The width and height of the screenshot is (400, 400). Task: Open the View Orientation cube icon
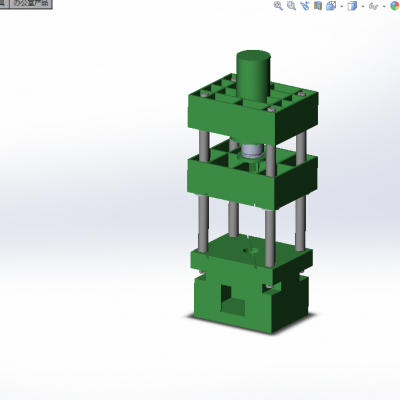pos(331,6)
